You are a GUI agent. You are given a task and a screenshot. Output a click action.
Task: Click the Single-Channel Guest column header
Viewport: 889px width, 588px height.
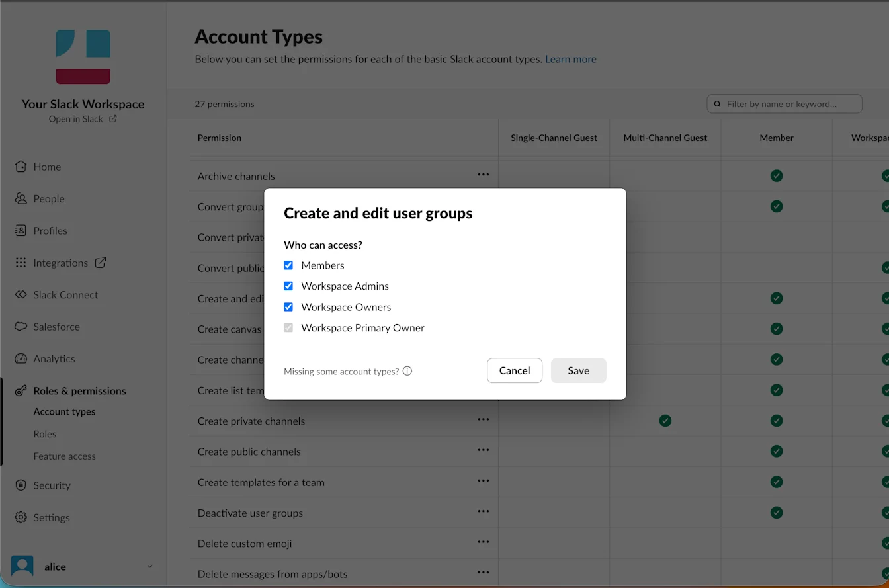click(554, 138)
